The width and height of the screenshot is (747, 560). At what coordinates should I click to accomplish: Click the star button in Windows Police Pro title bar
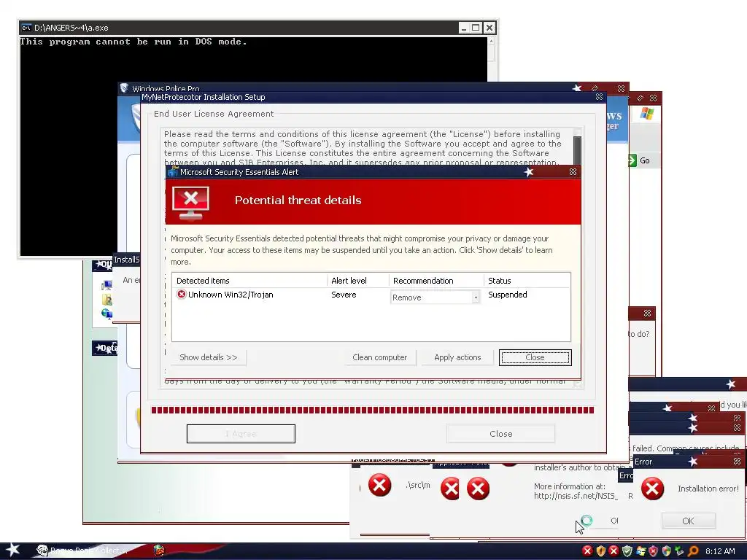(577, 88)
